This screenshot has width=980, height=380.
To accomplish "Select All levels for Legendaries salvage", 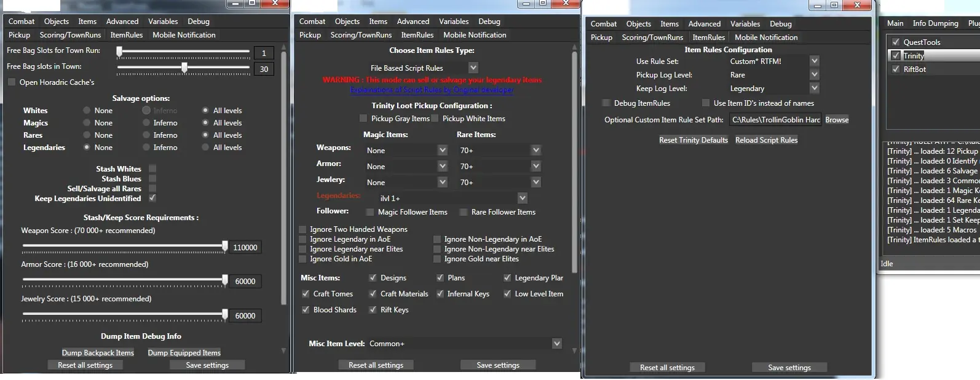I will [205, 148].
